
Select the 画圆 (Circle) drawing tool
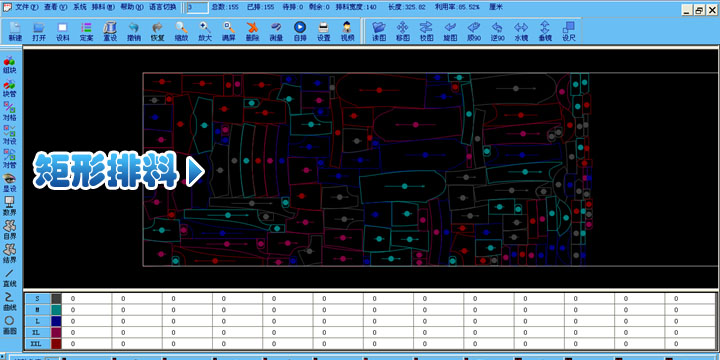pyautogui.click(x=9, y=324)
